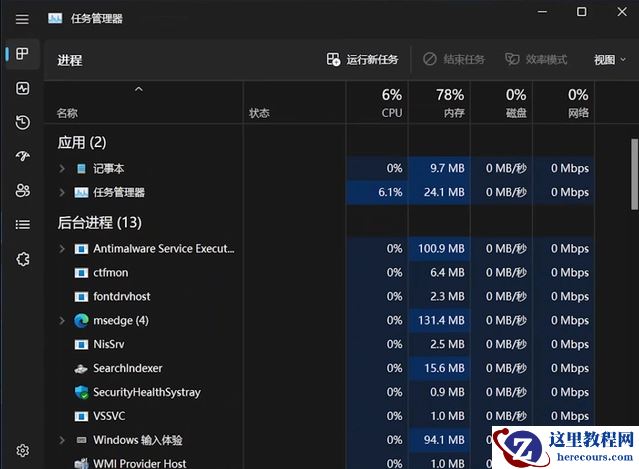Click the 100.9 MB memory cell
This screenshot has height=469, width=639.
click(x=439, y=249)
